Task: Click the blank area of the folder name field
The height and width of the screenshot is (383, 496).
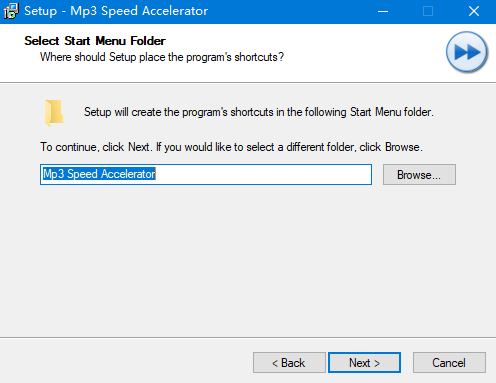Action: click(263, 174)
